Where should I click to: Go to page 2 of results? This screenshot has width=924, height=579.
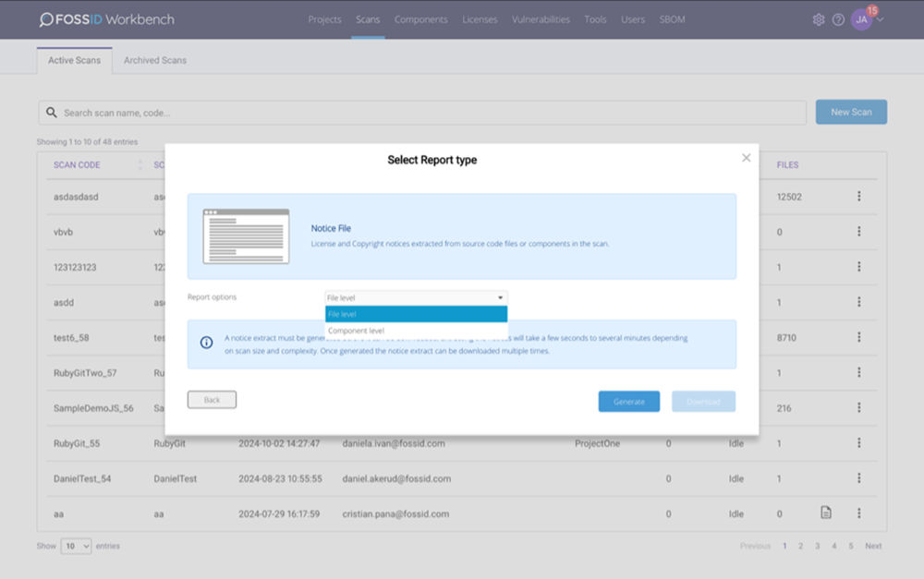pyautogui.click(x=800, y=546)
